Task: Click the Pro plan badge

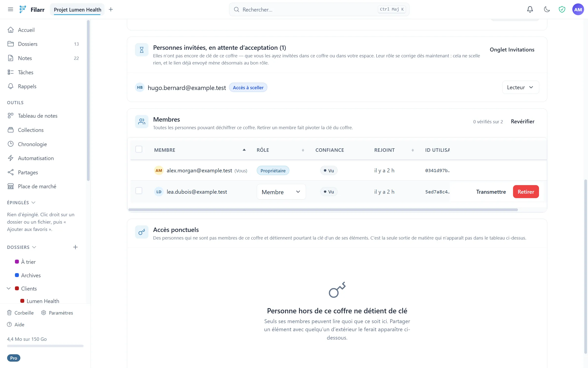Action: [x=14, y=358]
